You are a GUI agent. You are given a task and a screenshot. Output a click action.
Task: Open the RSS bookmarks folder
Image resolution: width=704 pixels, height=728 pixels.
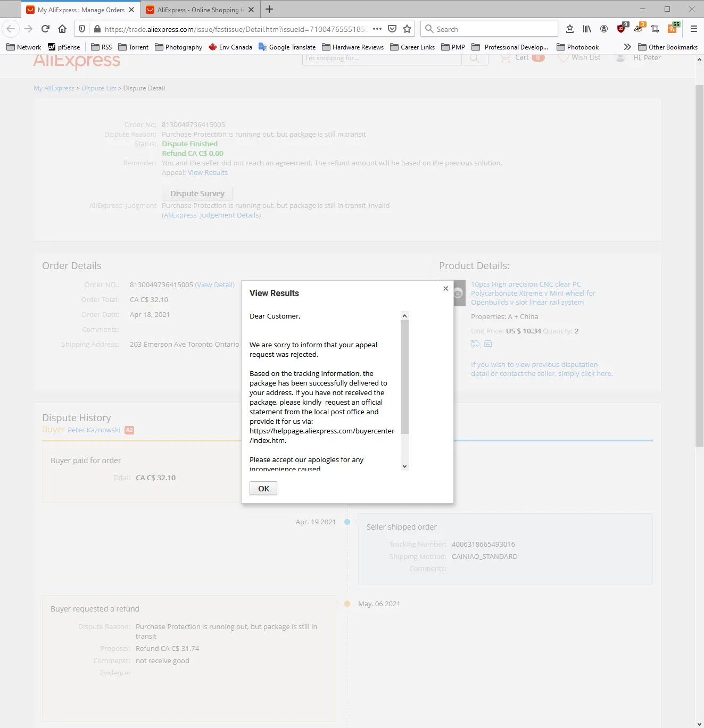[x=102, y=47]
